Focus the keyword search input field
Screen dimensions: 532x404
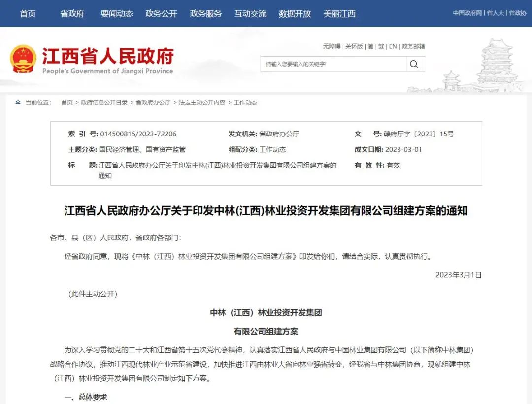(x=333, y=64)
